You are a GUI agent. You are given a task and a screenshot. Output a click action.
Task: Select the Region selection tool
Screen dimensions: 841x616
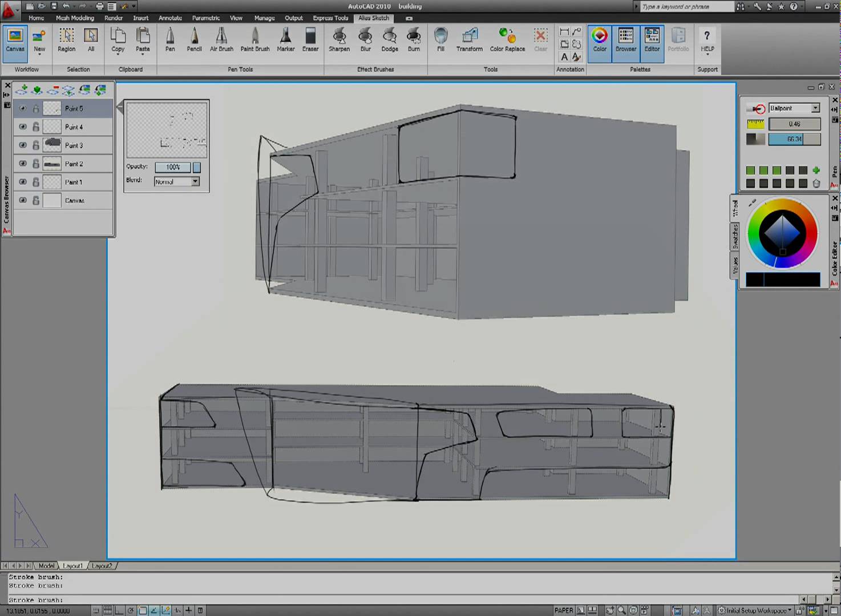(66, 40)
